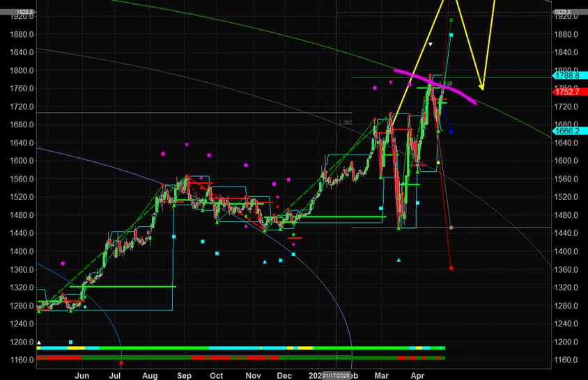Image resolution: width=588 pixels, height=380 pixels.
Task: Click the white down-triangle marker near 1860
Action: pyautogui.click(x=431, y=45)
